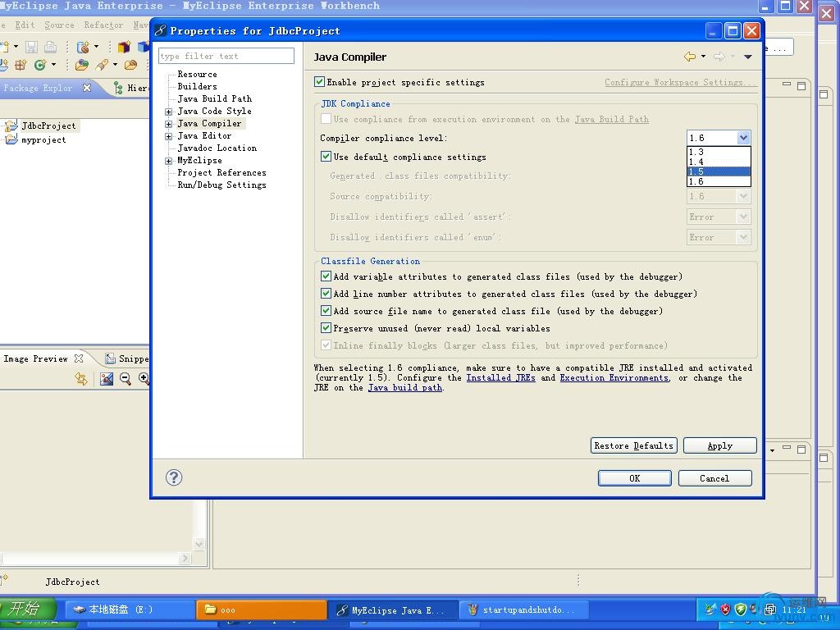The width and height of the screenshot is (840, 630).
Task: Open the Execution Environments link
Action: pyautogui.click(x=614, y=377)
